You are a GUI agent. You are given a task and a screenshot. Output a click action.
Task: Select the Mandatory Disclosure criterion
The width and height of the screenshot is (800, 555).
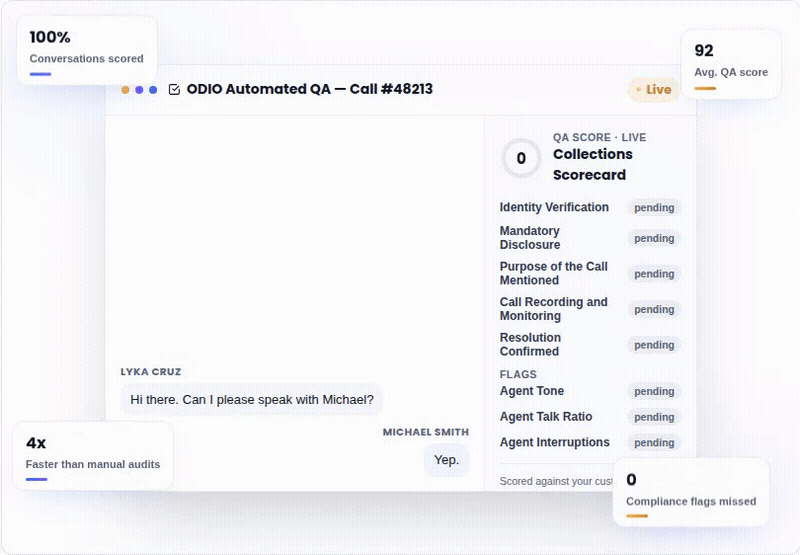point(530,238)
